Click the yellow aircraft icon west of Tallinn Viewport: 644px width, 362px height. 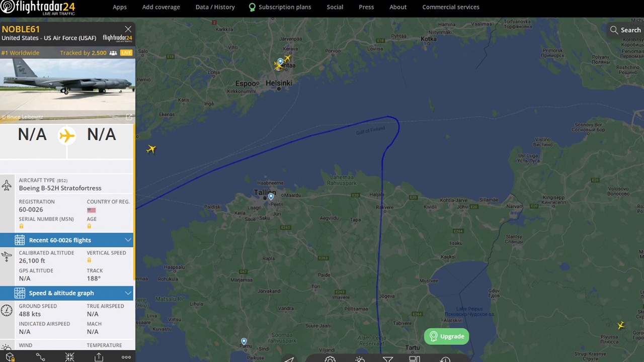pos(151,149)
